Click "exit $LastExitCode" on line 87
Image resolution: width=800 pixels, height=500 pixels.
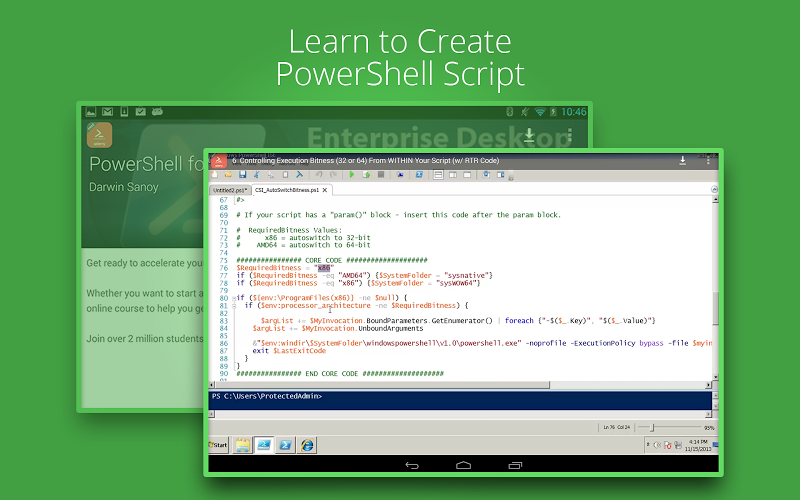click(289, 351)
